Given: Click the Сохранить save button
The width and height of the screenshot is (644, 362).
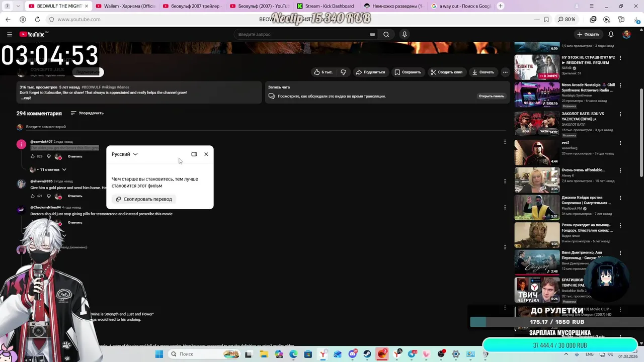Looking at the screenshot, I should (x=408, y=72).
